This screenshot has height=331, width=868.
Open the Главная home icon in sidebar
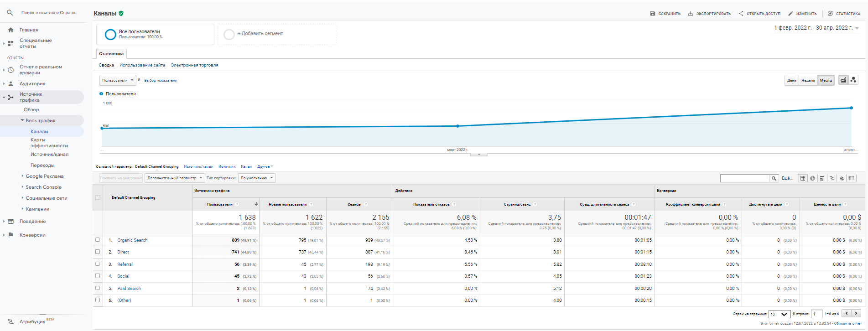11,30
